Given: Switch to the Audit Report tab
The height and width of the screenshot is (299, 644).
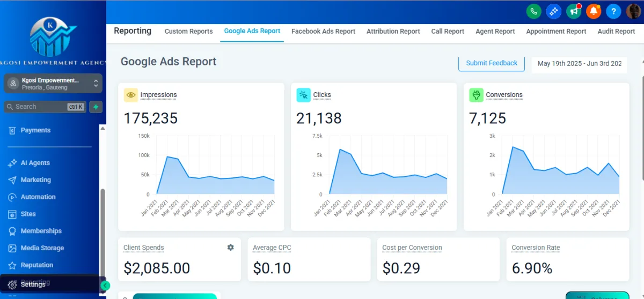Looking at the screenshot, I should (x=616, y=32).
